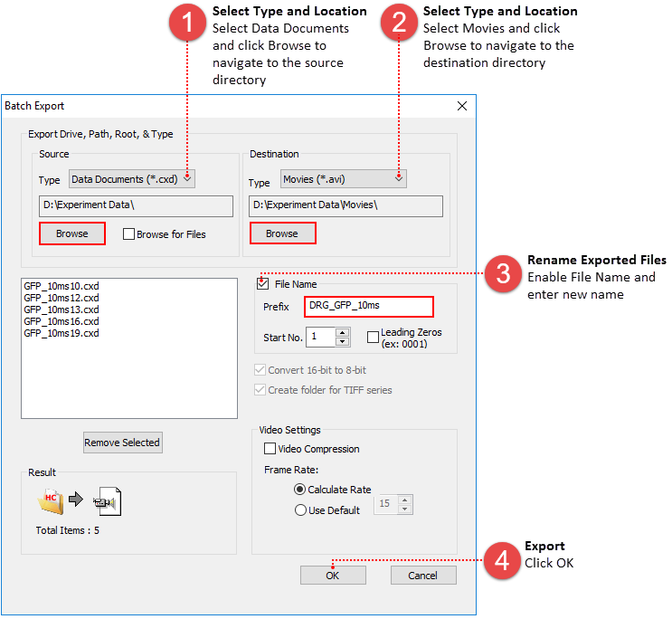Click the step 3 red circle marker
This screenshot has width=672, height=619.
[x=503, y=273]
